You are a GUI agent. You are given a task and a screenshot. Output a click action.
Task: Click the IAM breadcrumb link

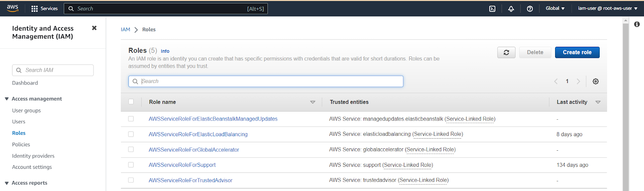126,29
